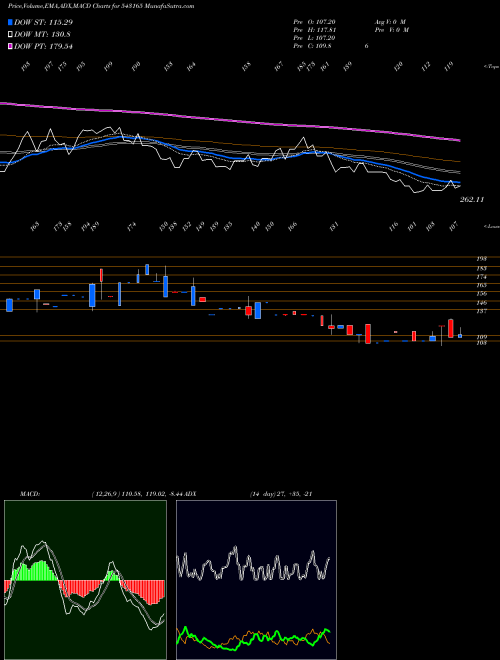The height and width of the screenshot is (660, 500).
Task: Click the ADX (14 day) values text
Action: [x=281, y=494]
